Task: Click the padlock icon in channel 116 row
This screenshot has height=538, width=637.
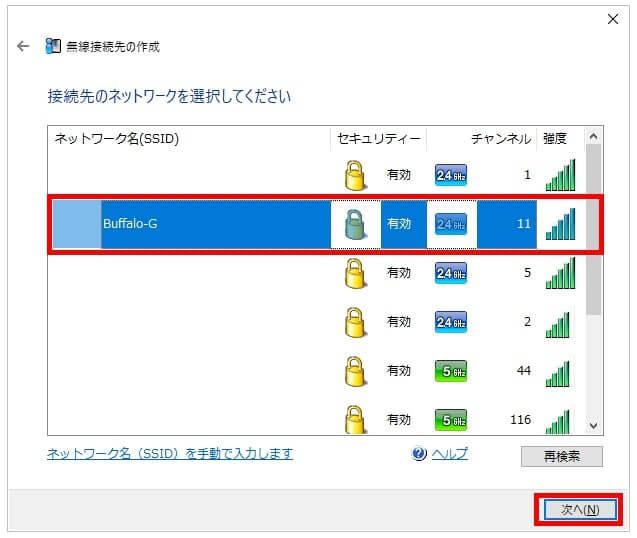Action: (x=355, y=419)
